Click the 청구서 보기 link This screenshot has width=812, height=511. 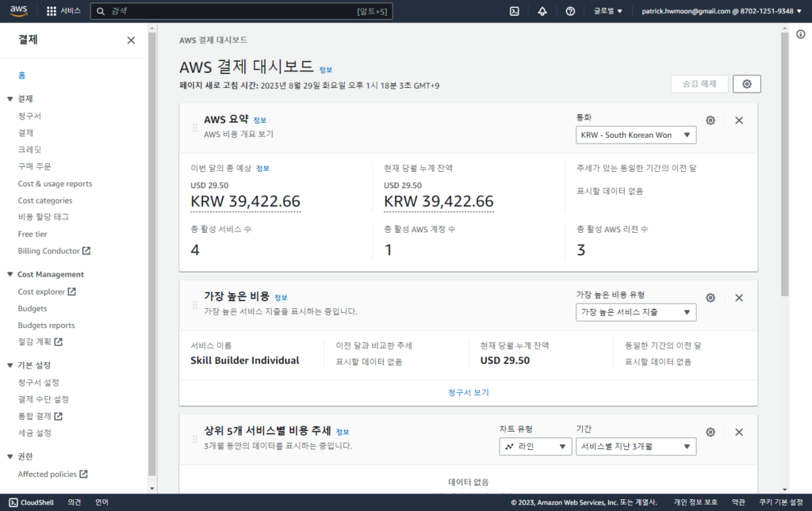tap(468, 393)
